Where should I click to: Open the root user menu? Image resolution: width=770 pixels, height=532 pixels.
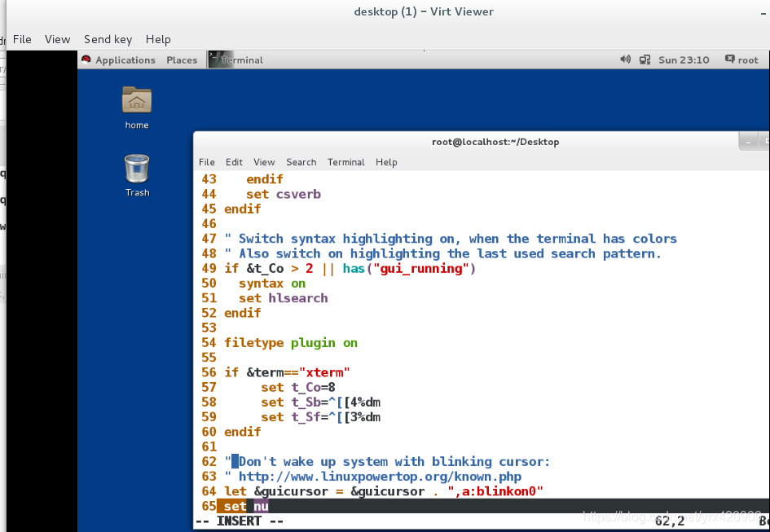pyautogui.click(x=748, y=60)
